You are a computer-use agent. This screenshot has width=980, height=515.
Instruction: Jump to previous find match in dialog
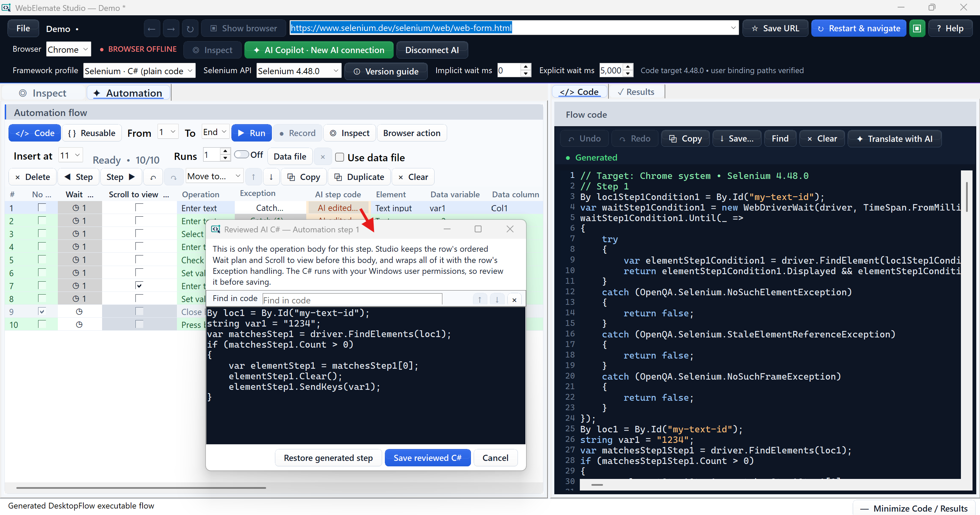coord(480,300)
